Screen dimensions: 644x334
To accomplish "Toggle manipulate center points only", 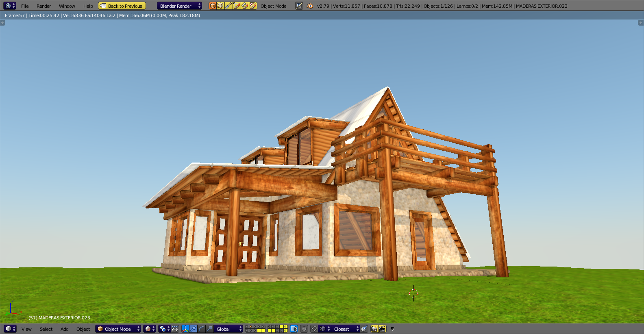I will [x=175, y=329].
